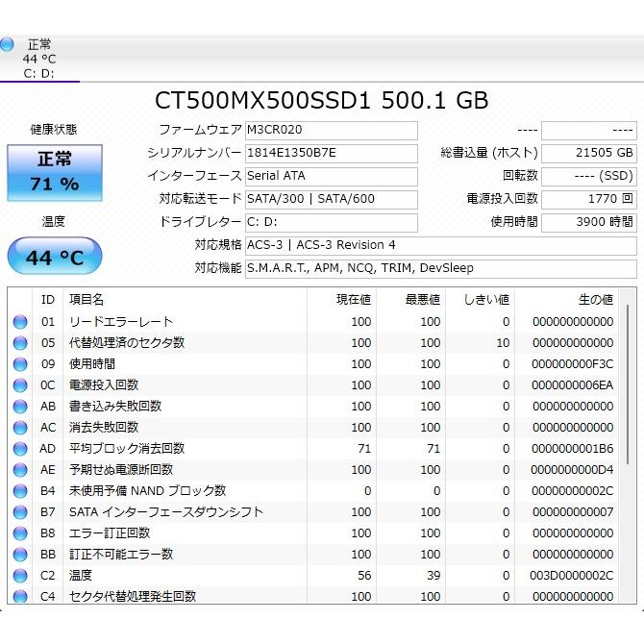This screenshot has width=644, height=644.
Task: Click the health status 正常 71 % button
Action: (55, 173)
